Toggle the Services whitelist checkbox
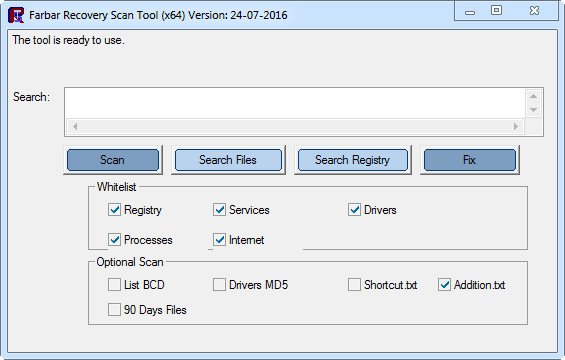Viewport: 565px width, 360px height. (x=219, y=210)
